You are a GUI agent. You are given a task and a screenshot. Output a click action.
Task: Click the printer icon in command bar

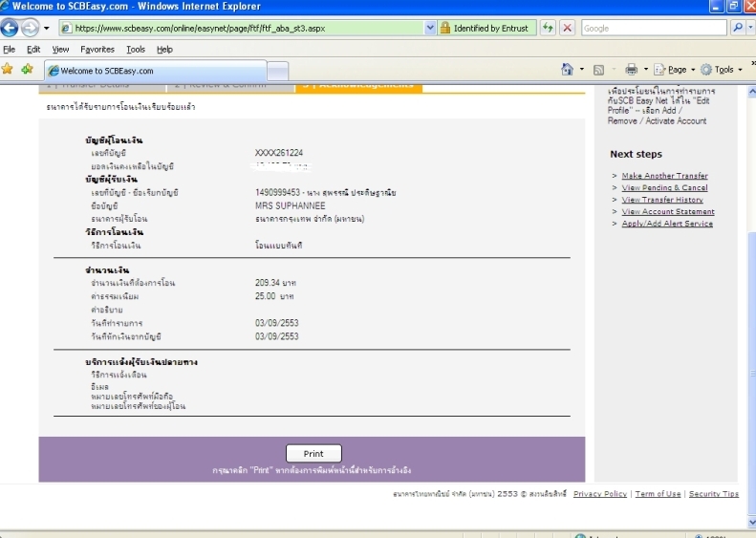coord(631,70)
